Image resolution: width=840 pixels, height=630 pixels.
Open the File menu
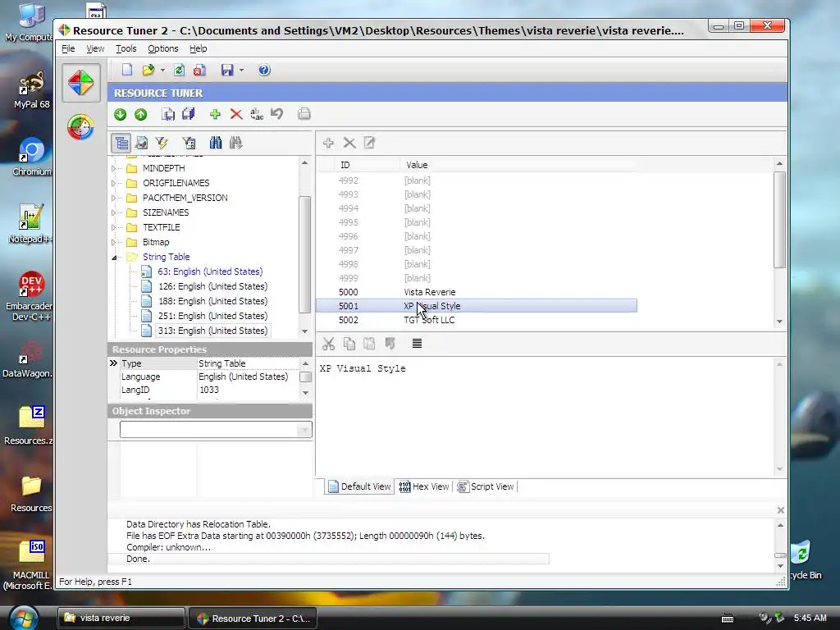(68, 48)
